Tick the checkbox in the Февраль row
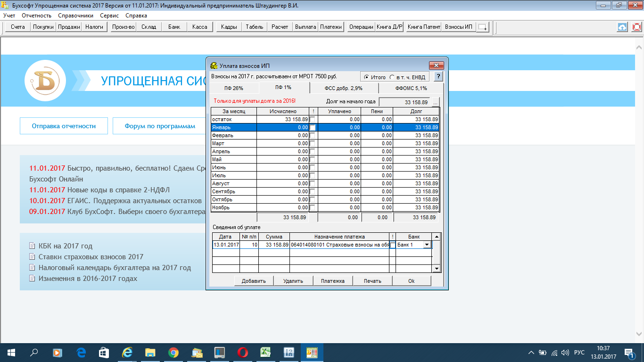Image resolution: width=644 pixels, height=362 pixels. pyautogui.click(x=313, y=135)
